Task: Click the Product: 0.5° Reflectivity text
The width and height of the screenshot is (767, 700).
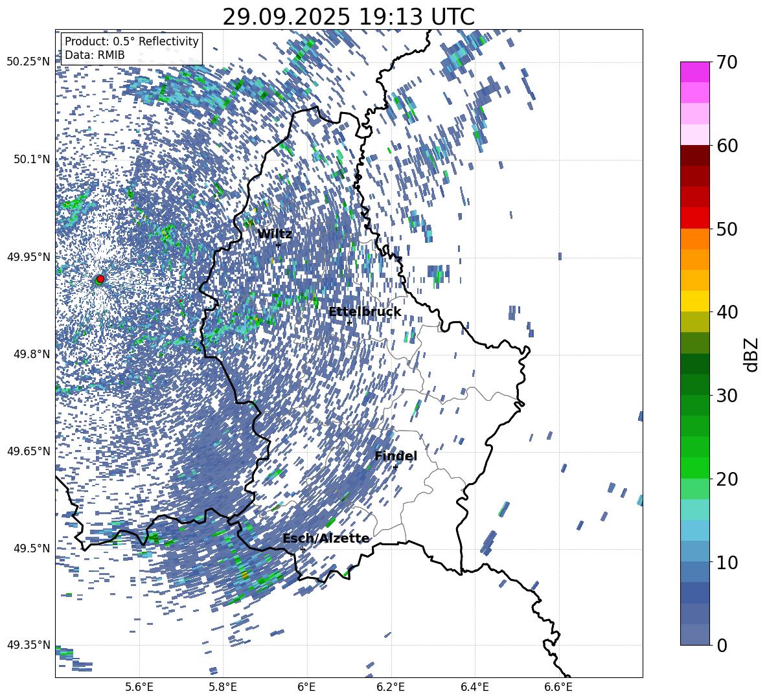Action: coord(132,41)
